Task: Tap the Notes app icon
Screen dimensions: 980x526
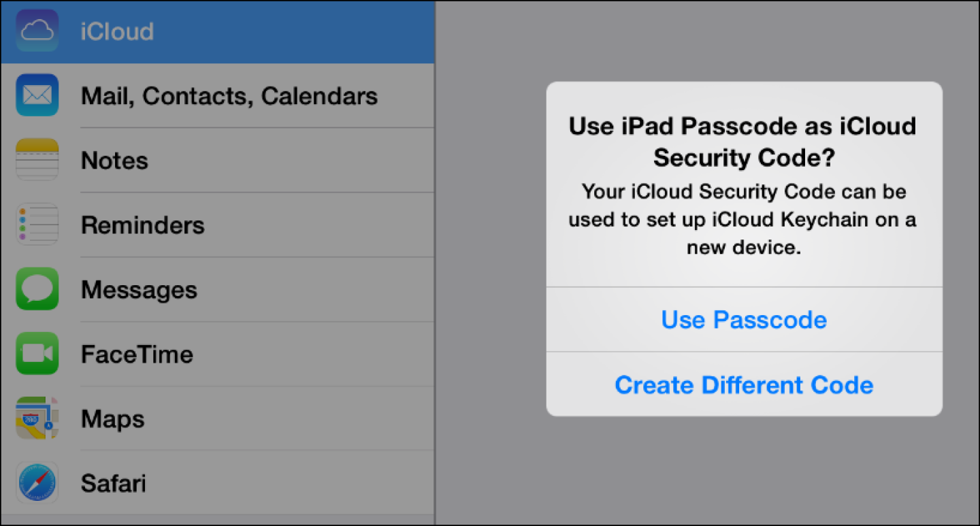Action: [37, 160]
